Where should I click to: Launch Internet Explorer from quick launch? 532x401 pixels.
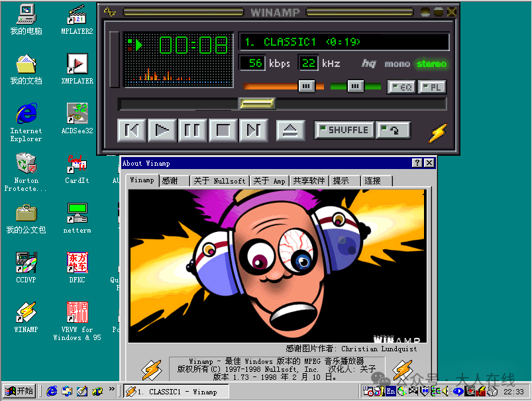pyautogui.click(x=52, y=391)
